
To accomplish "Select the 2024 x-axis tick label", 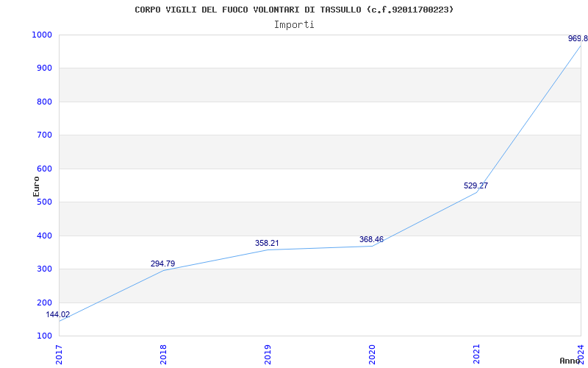I will [x=581, y=354].
